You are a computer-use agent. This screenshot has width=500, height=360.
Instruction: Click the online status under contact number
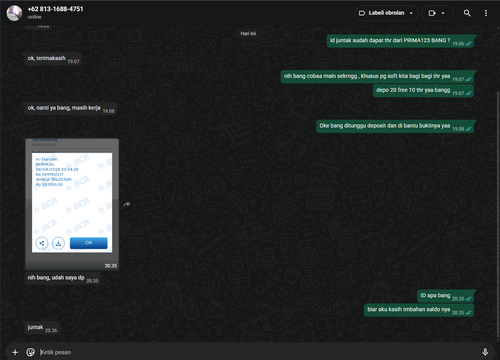click(34, 17)
